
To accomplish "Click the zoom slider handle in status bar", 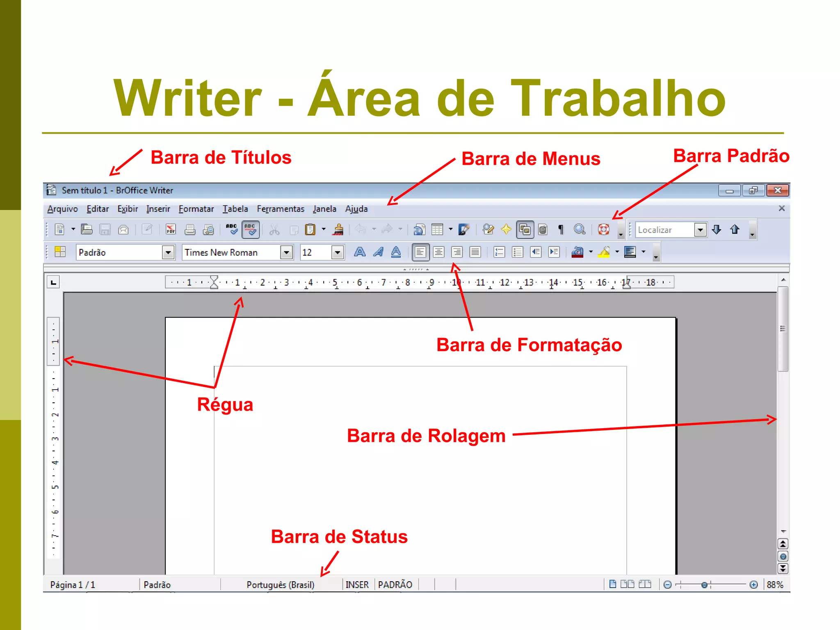I will coord(704,585).
